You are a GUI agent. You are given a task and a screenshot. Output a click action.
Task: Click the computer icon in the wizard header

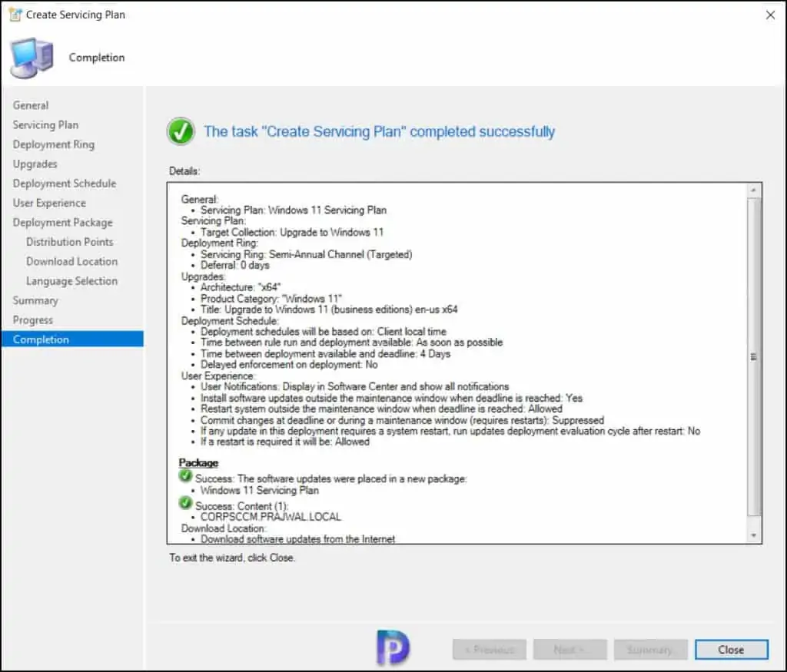click(32, 58)
